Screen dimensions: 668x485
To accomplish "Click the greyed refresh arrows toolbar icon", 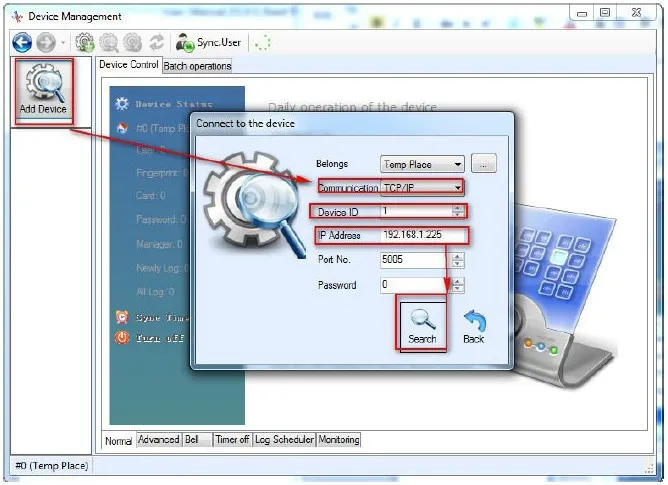I will [x=157, y=43].
